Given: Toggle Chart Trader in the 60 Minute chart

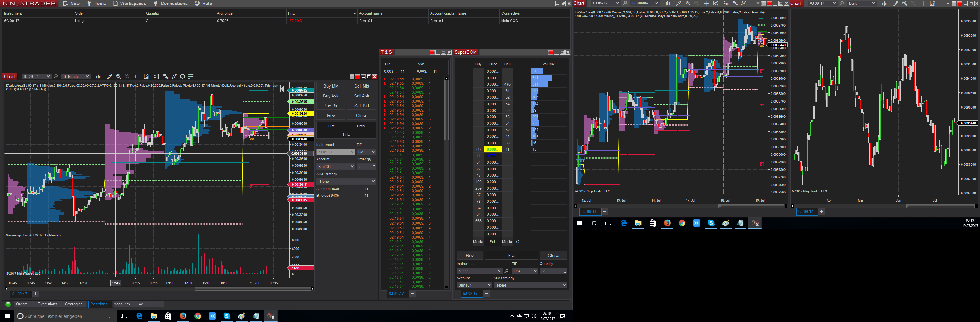Looking at the screenshot, I should pos(726,3).
